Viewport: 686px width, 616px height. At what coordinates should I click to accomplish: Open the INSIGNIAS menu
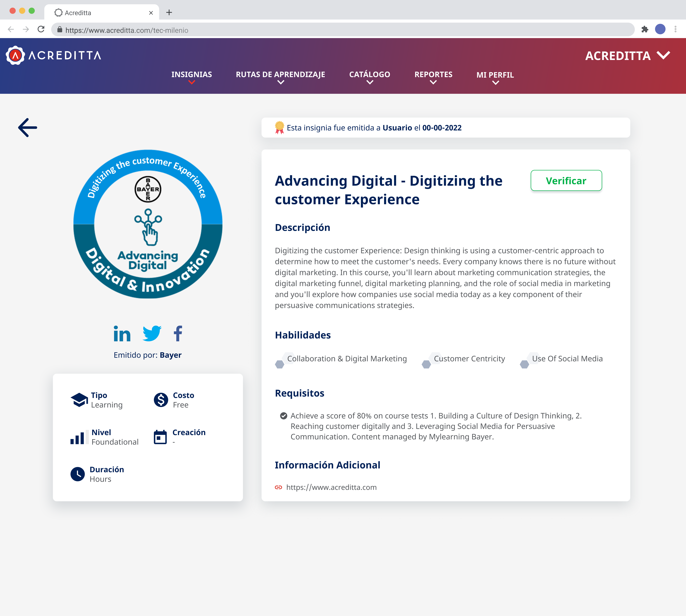point(192,75)
